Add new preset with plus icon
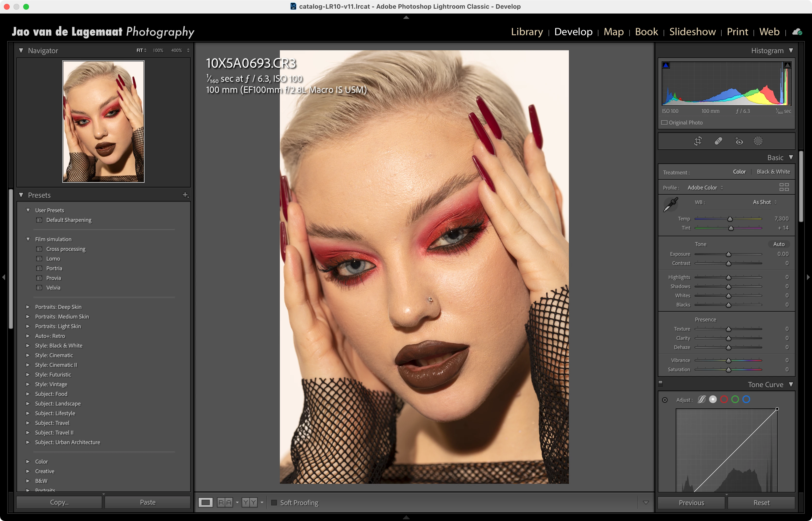The width and height of the screenshot is (812, 521). [x=185, y=195]
